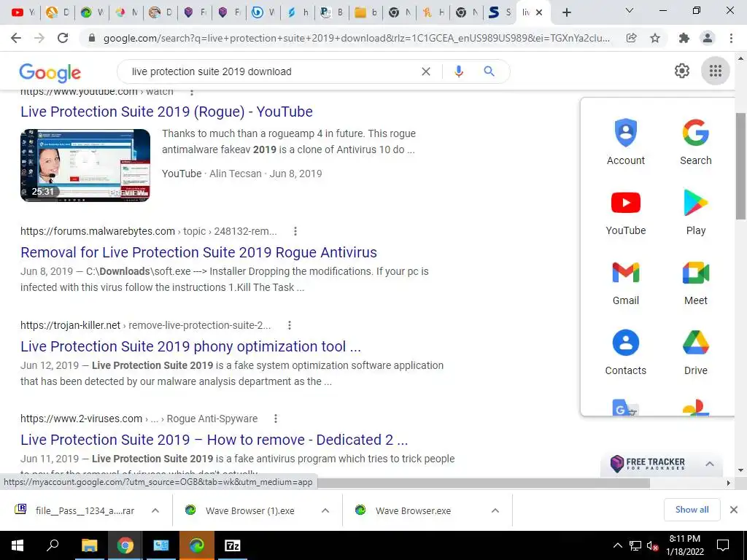
Task: Start voice search with microphone
Action: pos(458,71)
